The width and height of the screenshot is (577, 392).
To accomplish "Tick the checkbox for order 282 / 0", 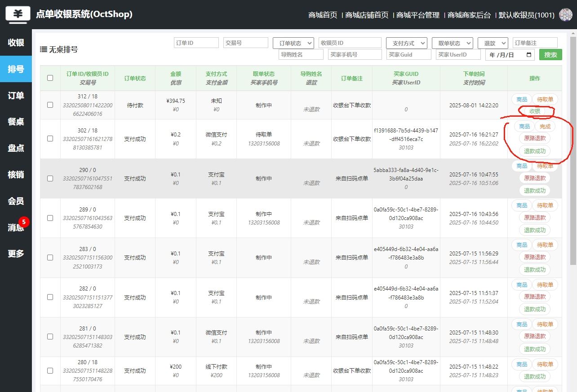I will coord(50,297).
